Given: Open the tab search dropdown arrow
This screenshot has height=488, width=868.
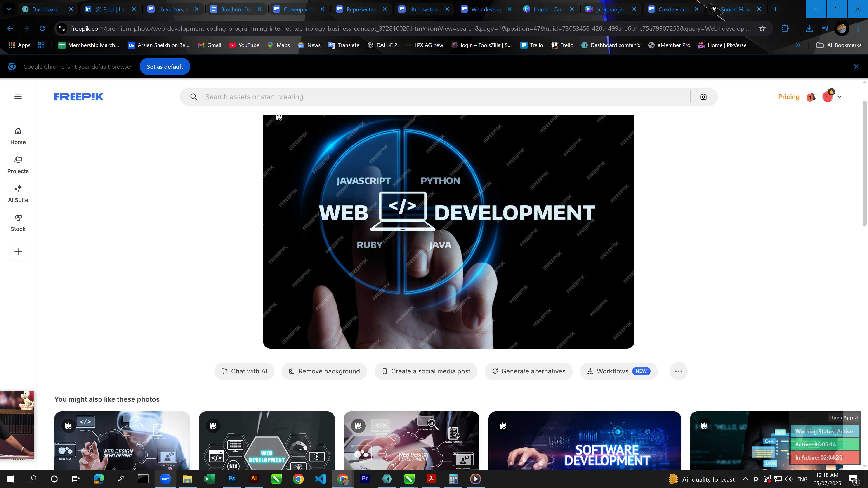Looking at the screenshot, I should [x=9, y=9].
